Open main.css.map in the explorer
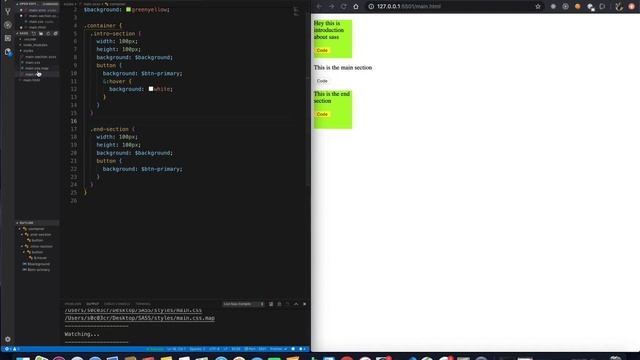 click(37, 68)
